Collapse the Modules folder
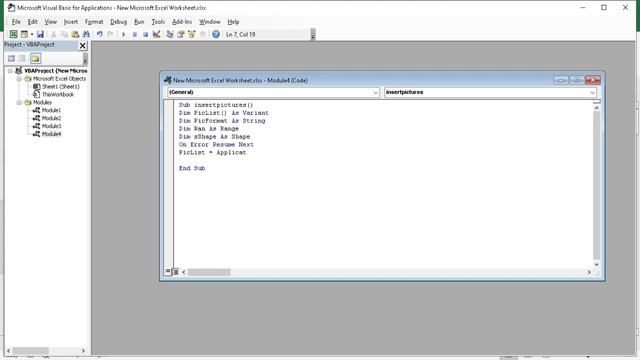 (19, 102)
